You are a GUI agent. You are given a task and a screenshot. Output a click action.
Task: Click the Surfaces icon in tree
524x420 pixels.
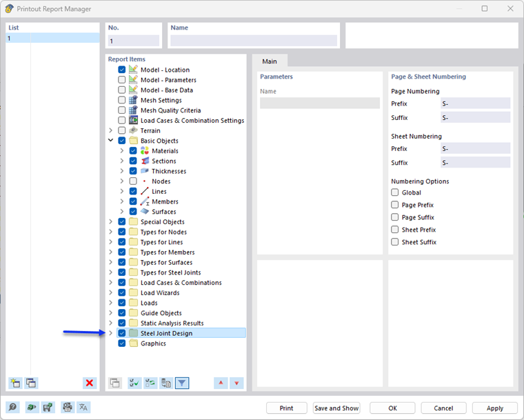click(144, 211)
